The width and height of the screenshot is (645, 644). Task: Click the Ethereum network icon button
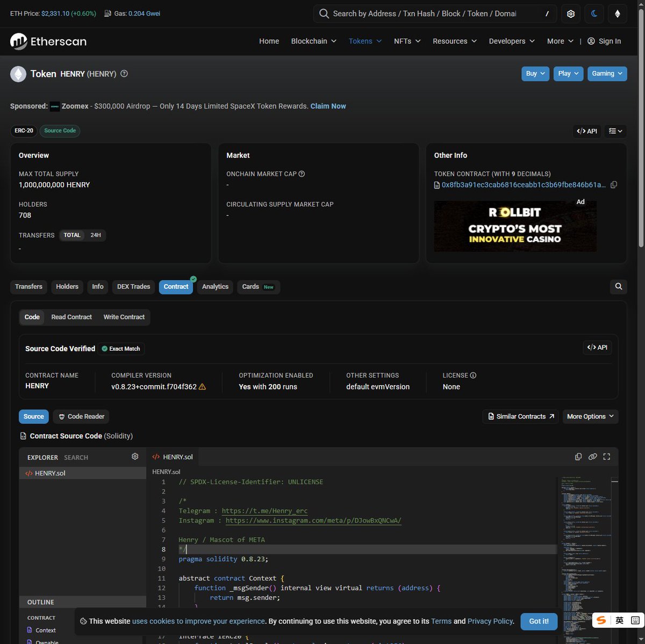[x=617, y=14]
